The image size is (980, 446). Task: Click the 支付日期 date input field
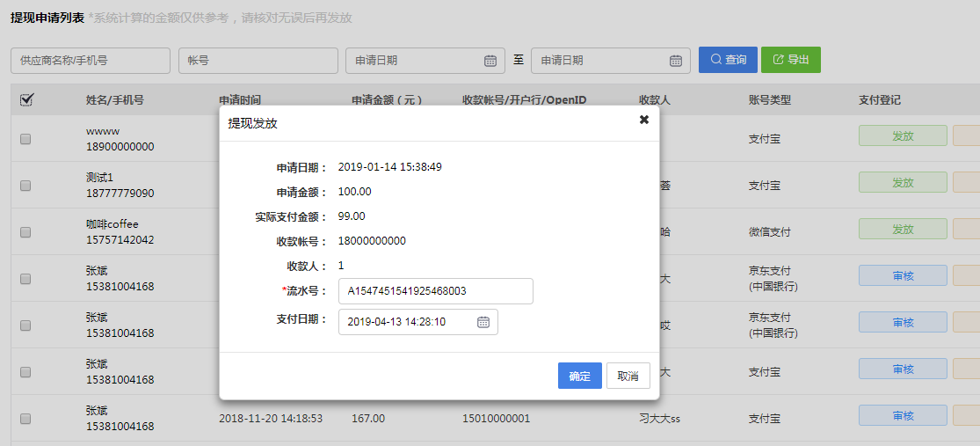point(404,322)
